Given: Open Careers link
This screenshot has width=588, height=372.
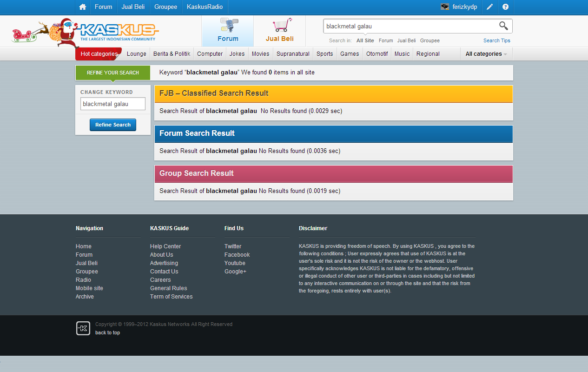Looking at the screenshot, I should [x=160, y=280].
